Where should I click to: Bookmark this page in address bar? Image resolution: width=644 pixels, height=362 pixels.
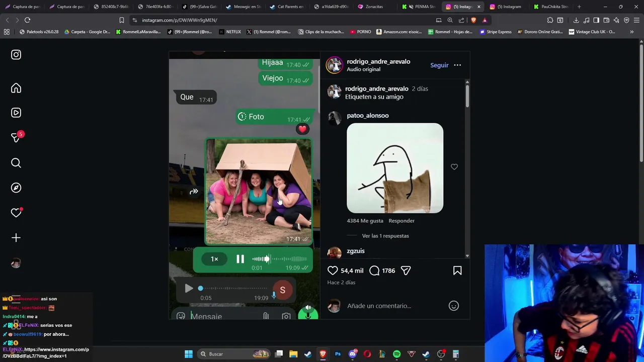pyautogui.click(x=122, y=20)
